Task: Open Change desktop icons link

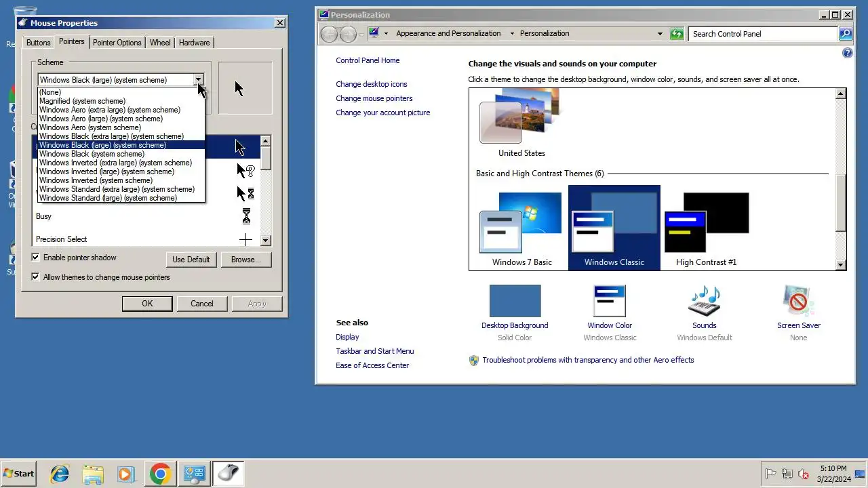Action: [372, 84]
